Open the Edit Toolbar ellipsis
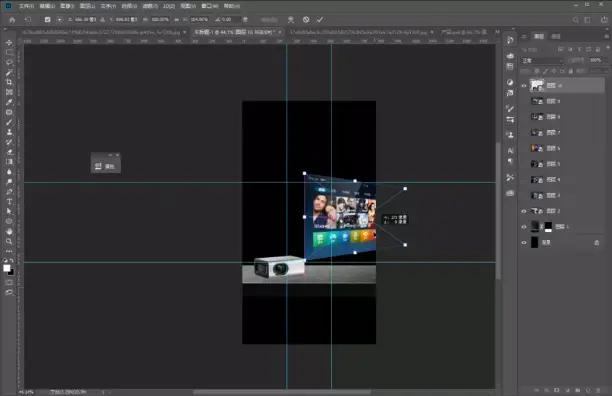The image size is (612, 396). 9,251
